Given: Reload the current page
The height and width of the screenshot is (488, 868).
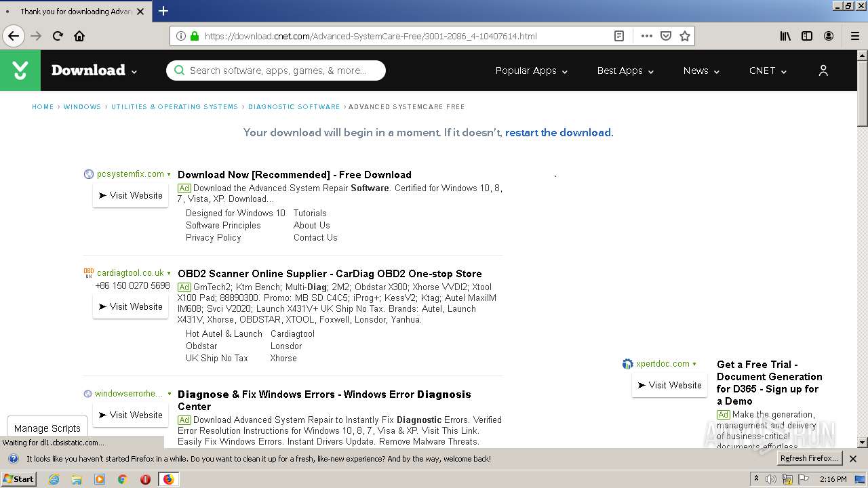Looking at the screenshot, I should tap(58, 36).
